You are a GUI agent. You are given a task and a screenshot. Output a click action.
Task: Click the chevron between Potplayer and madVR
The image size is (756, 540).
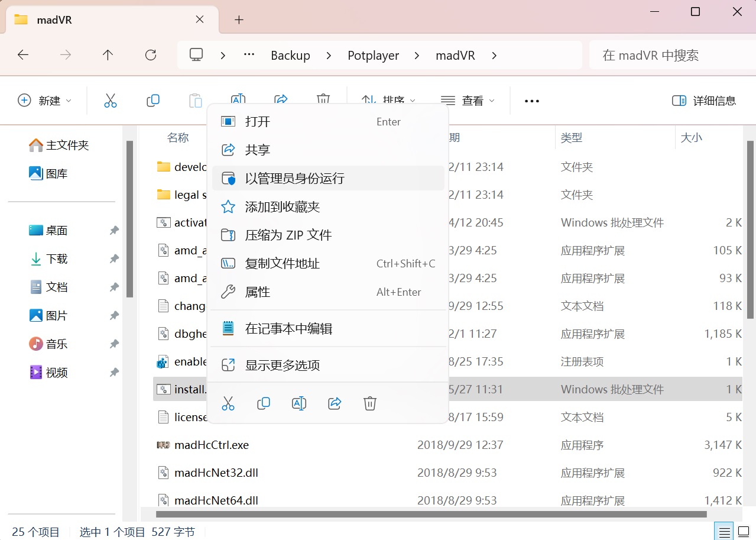click(x=417, y=56)
